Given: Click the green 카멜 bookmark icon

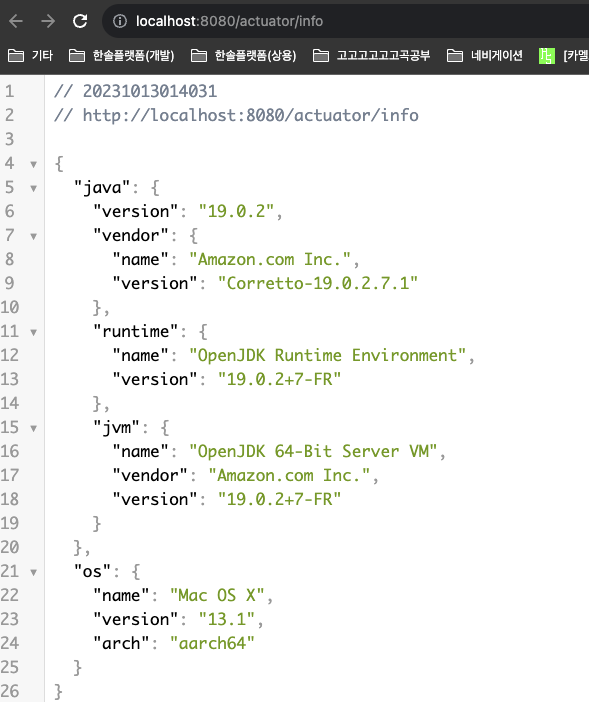Looking at the screenshot, I should pos(546,56).
